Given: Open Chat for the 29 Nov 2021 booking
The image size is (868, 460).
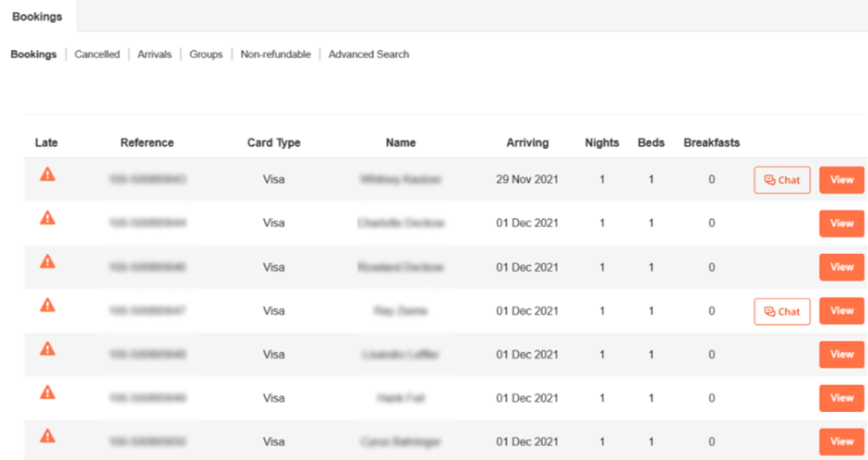Looking at the screenshot, I should pyautogui.click(x=781, y=180).
